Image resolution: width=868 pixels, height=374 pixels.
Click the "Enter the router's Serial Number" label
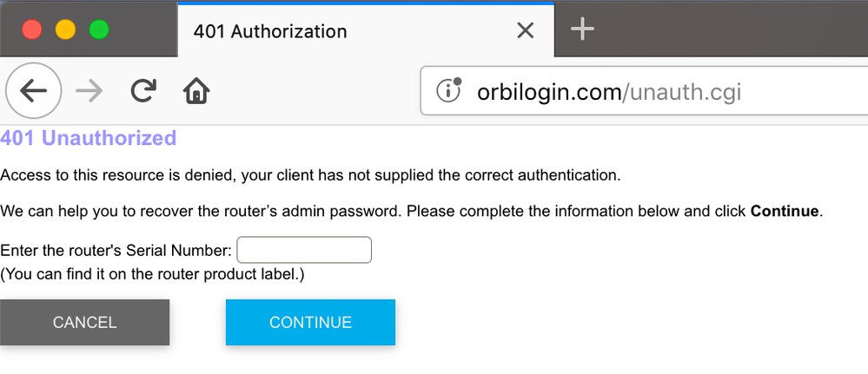116,251
